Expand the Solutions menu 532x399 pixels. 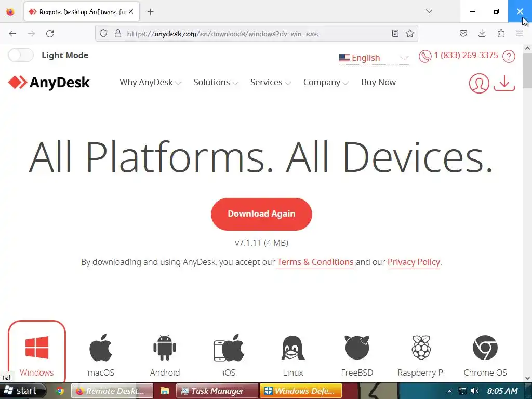tap(216, 83)
